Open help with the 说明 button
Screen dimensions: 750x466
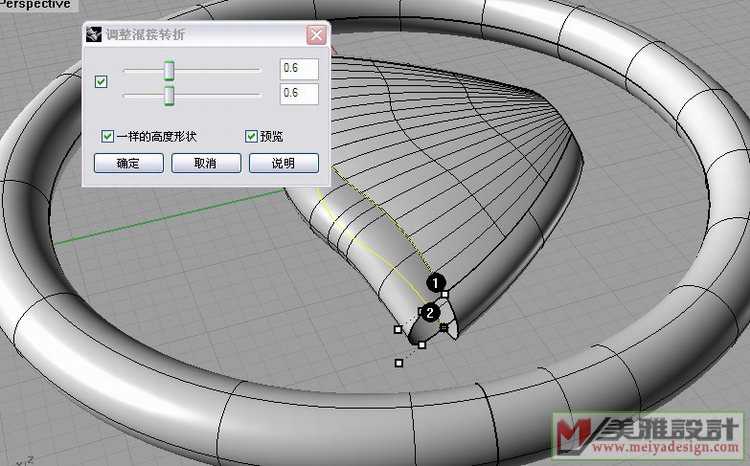284,163
